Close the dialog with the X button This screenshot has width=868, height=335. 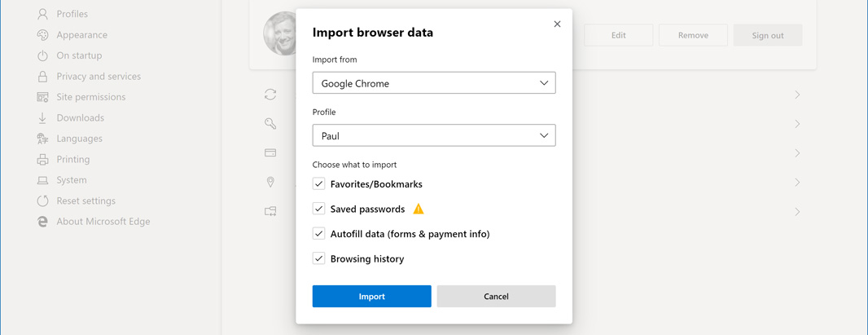click(557, 24)
